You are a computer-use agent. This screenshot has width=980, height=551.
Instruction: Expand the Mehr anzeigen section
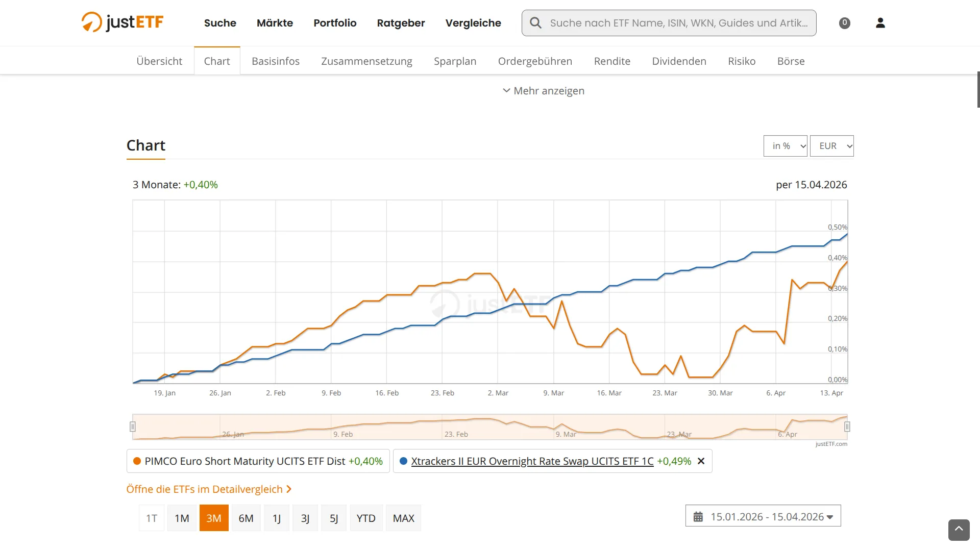[x=544, y=91]
